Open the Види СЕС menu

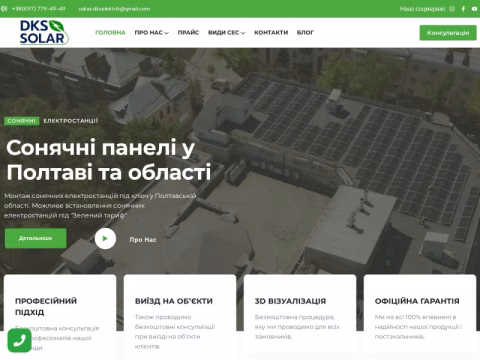223,33
